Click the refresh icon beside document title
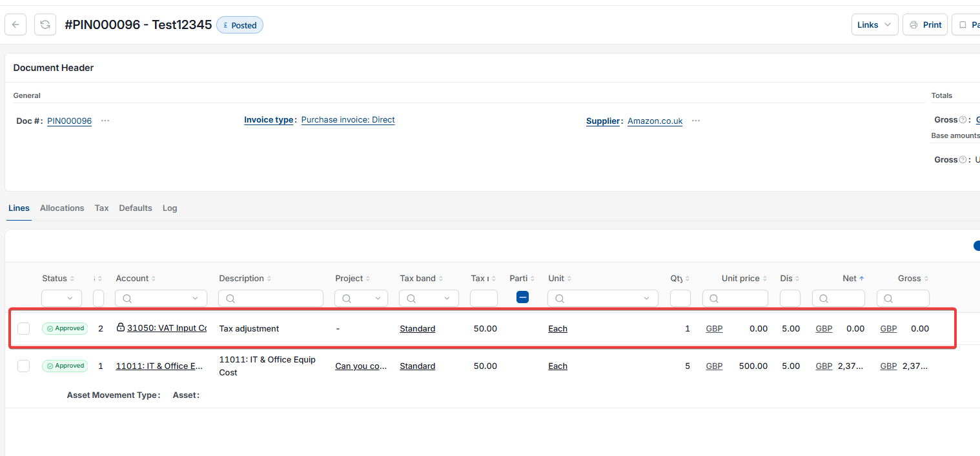The image size is (980, 456). 45,25
